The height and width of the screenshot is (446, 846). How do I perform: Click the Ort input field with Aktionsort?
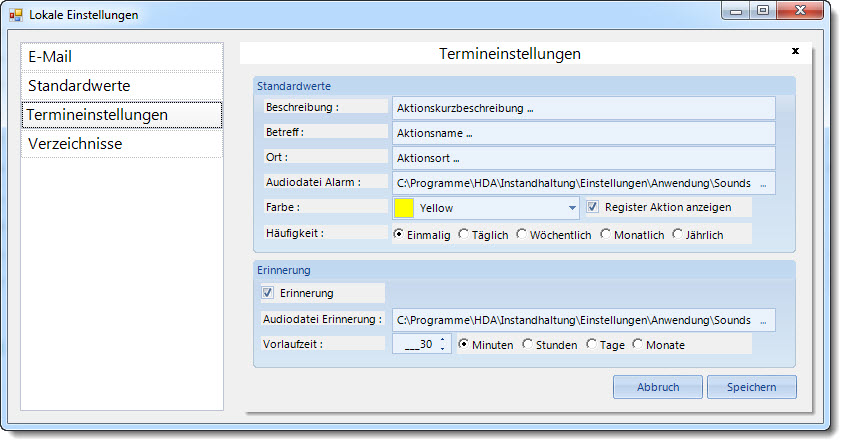pyautogui.click(x=584, y=159)
